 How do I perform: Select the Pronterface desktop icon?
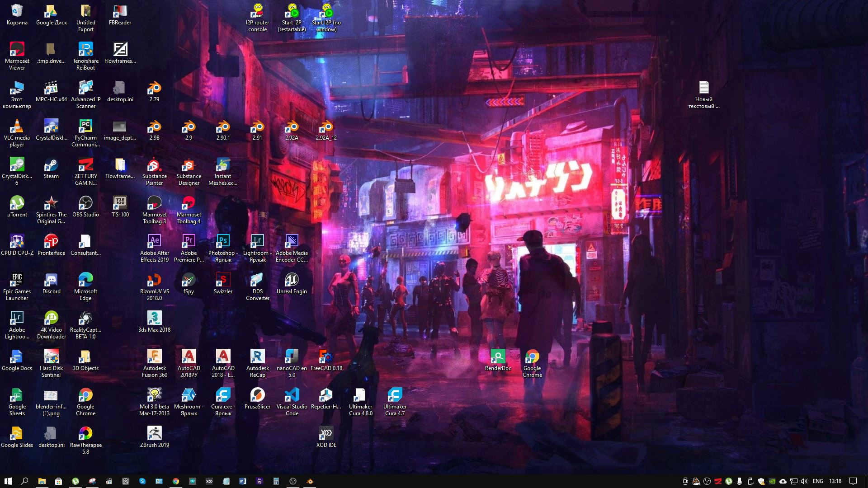pyautogui.click(x=51, y=245)
